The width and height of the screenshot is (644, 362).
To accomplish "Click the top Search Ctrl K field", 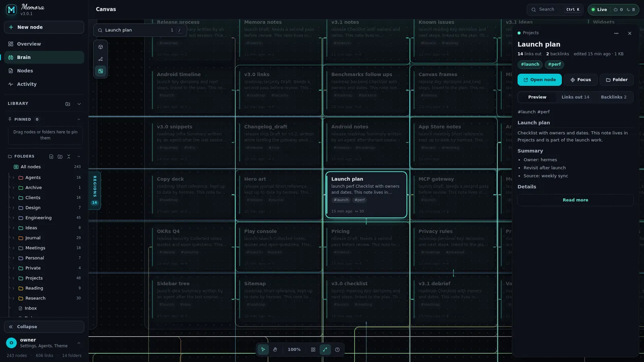I will 555,10.
